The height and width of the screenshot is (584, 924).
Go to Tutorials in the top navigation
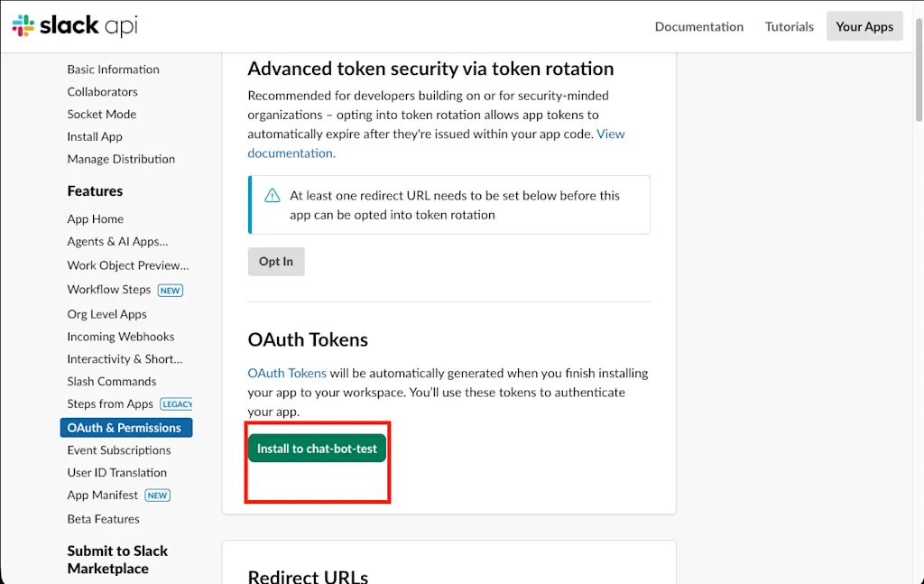point(789,26)
